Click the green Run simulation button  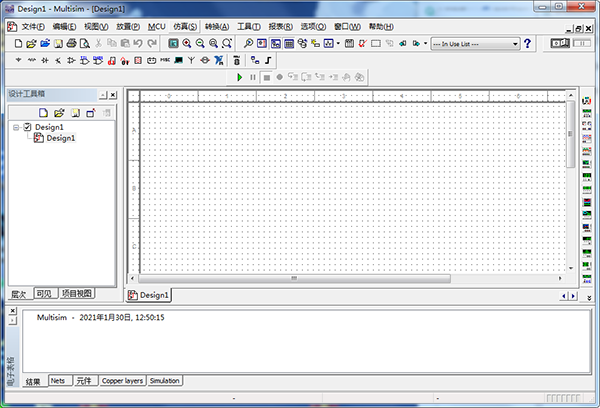(x=240, y=76)
